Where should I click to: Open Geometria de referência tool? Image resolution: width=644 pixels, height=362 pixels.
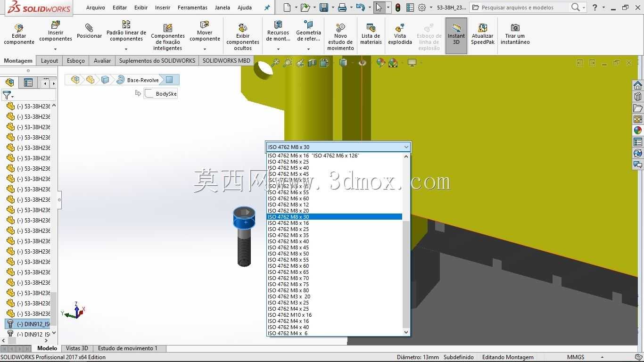[x=308, y=31]
